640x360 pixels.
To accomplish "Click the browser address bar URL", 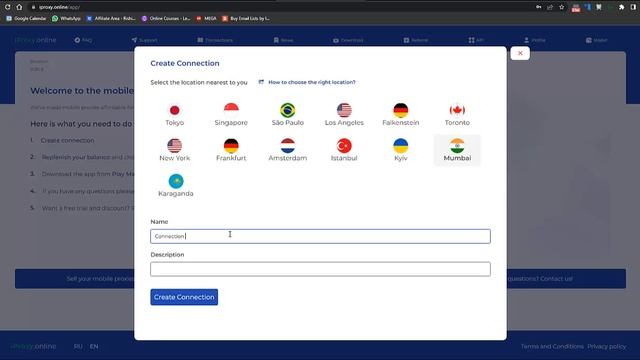I will (59, 7).
